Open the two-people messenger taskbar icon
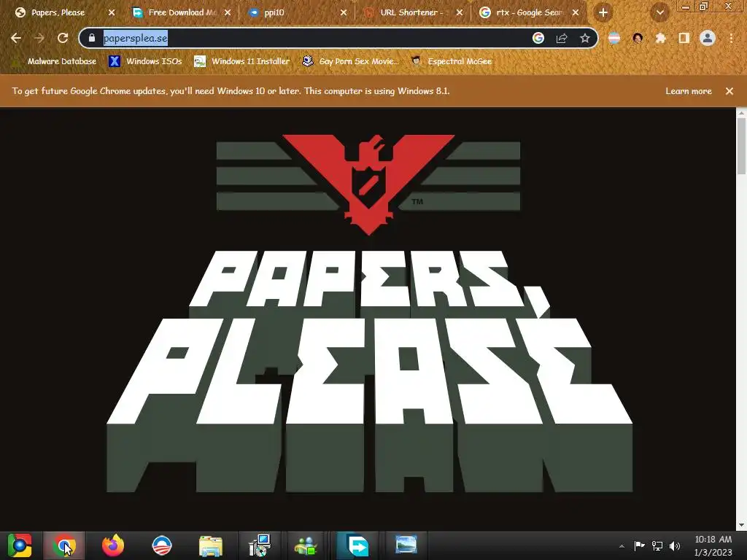The width and height of the screenshot is (747, 560). point(306,545)
